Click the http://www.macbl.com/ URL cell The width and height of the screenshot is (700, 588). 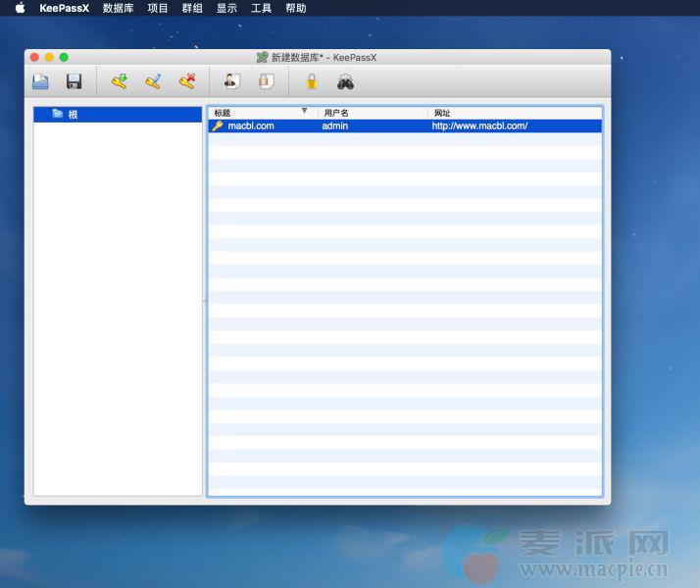(479, 126)
